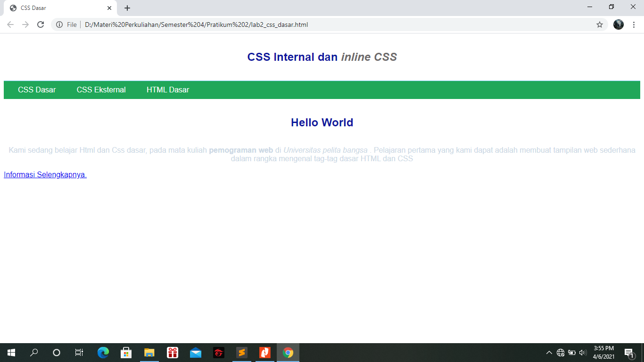
Task: Open network globe icon in tray
Action: pos(561,353)
